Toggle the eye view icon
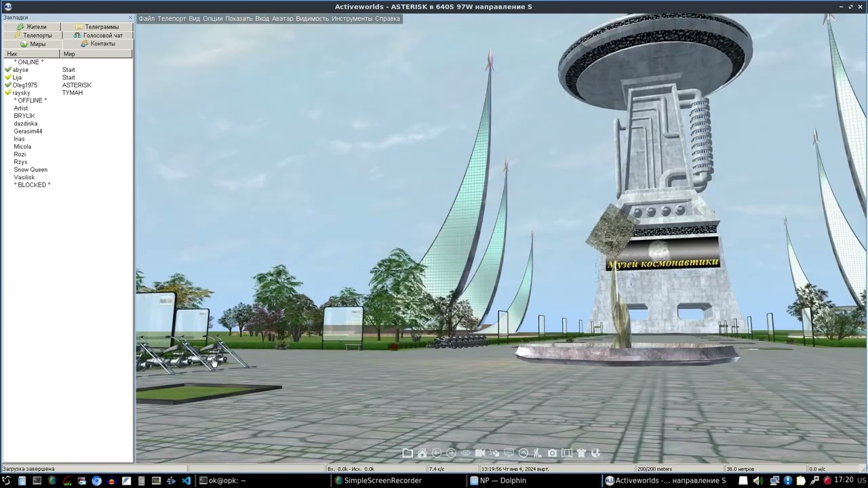Image resolution: width=868 pixels, height=488 pixels. [465, 453]
